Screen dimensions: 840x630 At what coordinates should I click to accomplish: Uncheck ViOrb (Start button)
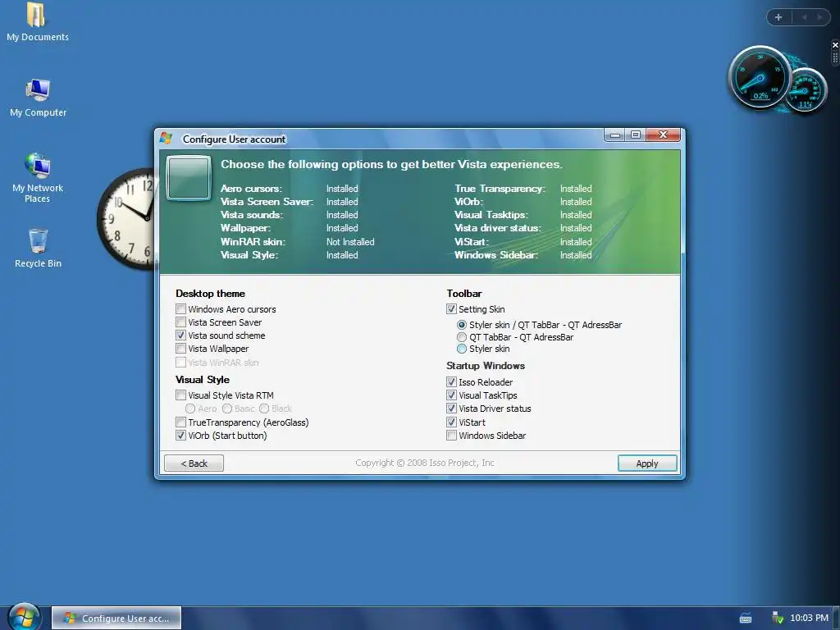[180, 436]
